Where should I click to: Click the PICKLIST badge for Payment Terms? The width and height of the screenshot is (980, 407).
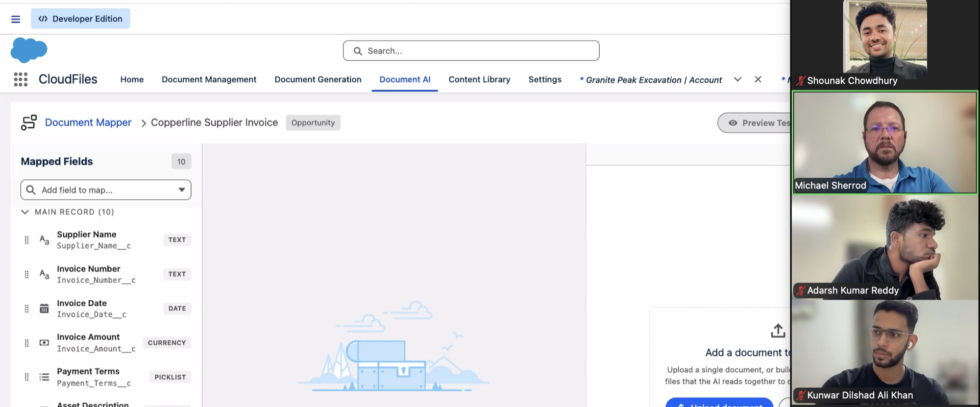(170, 377)
